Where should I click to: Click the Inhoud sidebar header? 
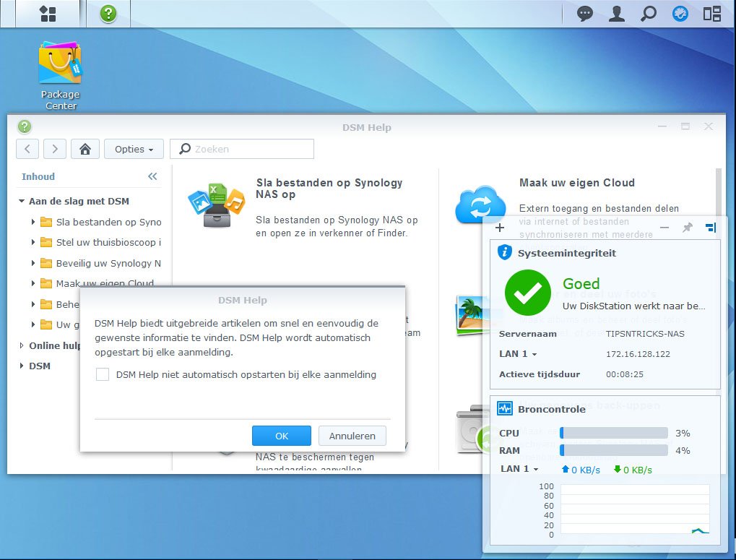click(38, 176)
